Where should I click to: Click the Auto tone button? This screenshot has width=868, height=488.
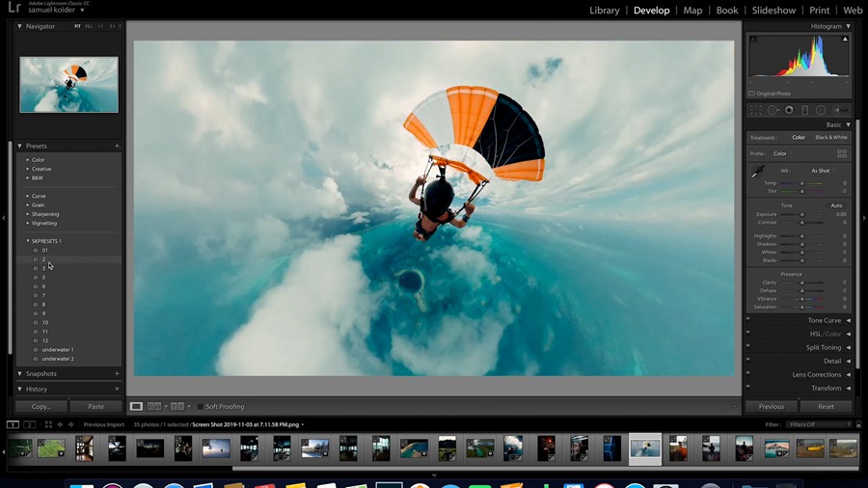click(836, 205)
